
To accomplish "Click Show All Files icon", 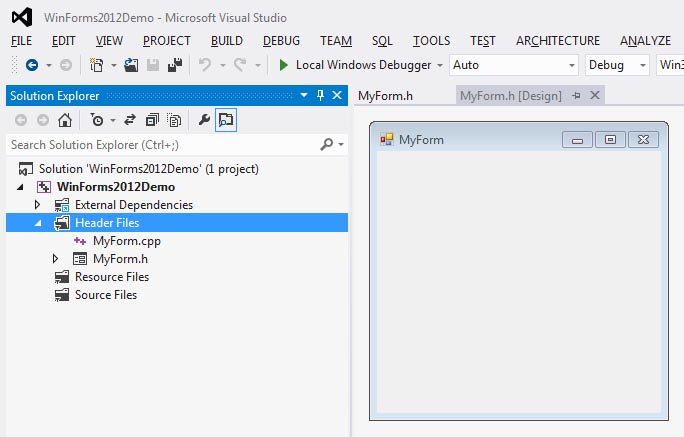I will click(x=174, y=120).
